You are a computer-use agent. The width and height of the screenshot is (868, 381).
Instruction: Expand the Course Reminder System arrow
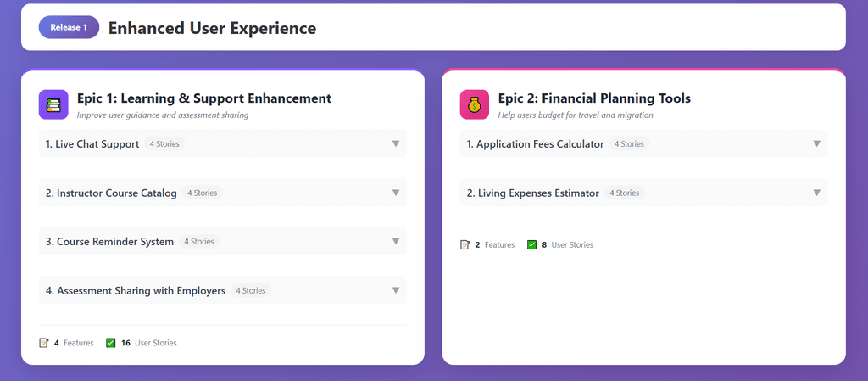[395, 241]
